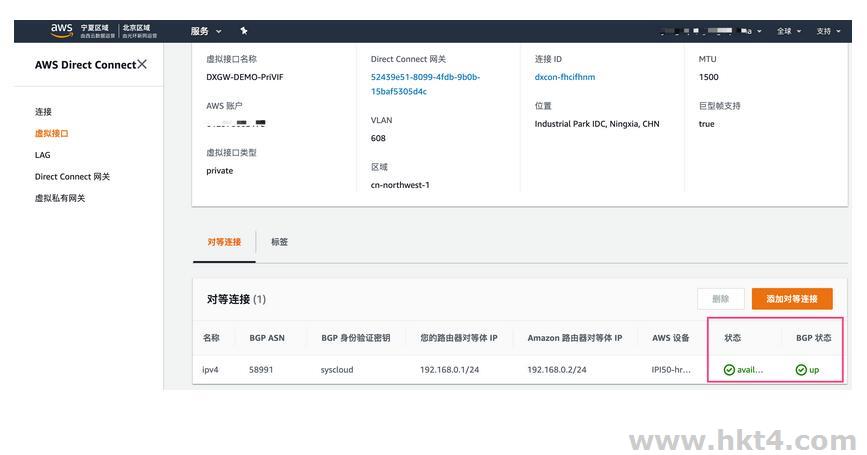
Task: Switch to 标签 tab
Action: point(279,242)
